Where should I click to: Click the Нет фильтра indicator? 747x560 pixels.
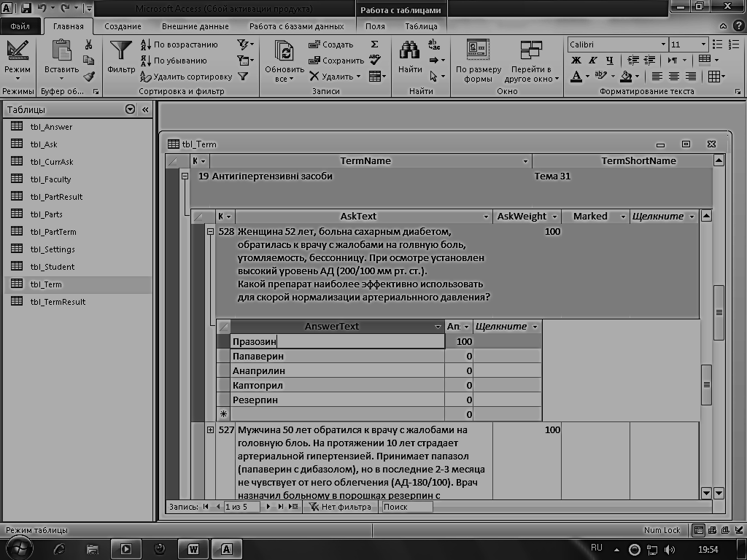pos(340,507)
